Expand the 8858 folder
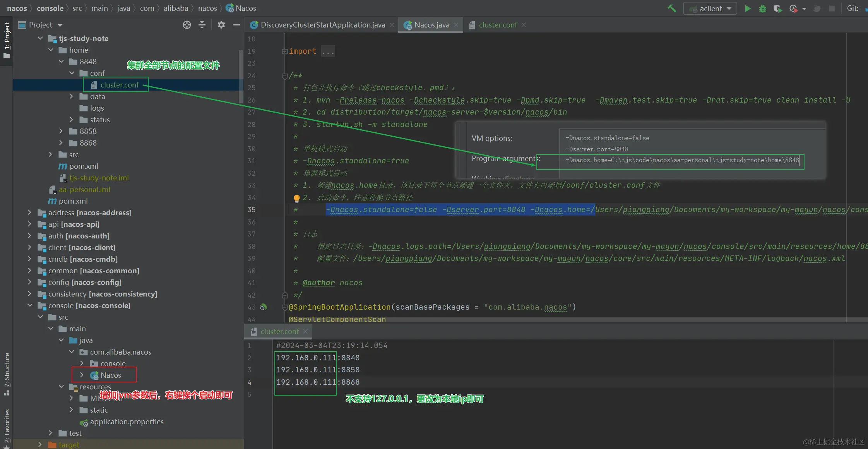The image size is (868, 449). pyautogui.click(x=61, y=131)
